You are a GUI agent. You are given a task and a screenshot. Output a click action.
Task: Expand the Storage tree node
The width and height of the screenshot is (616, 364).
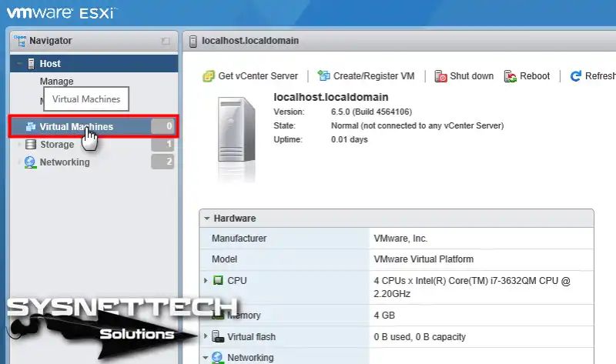[18, 145]
